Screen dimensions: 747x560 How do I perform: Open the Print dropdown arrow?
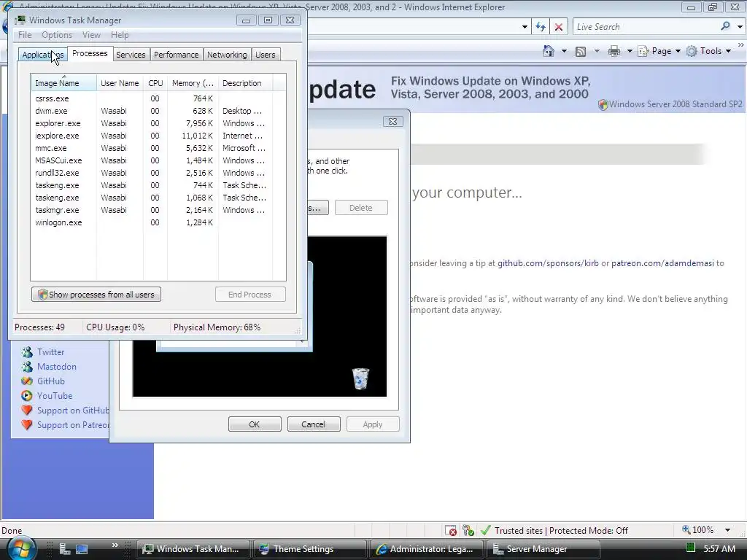pos(630,51)
